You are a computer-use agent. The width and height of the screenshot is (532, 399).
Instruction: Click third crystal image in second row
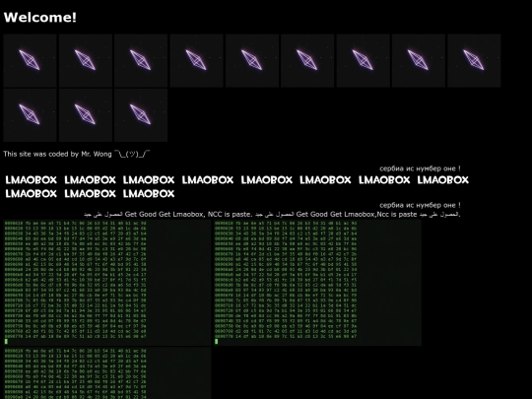click(x=141, y=115)
